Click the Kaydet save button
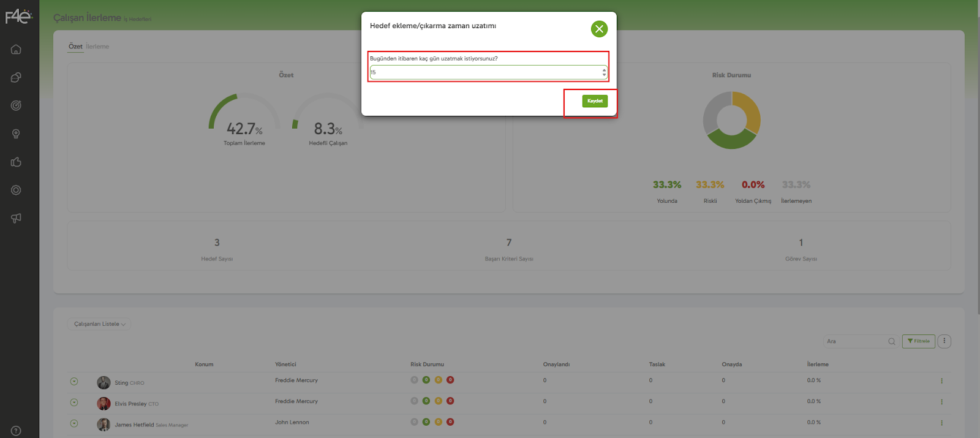 [595, 101]
